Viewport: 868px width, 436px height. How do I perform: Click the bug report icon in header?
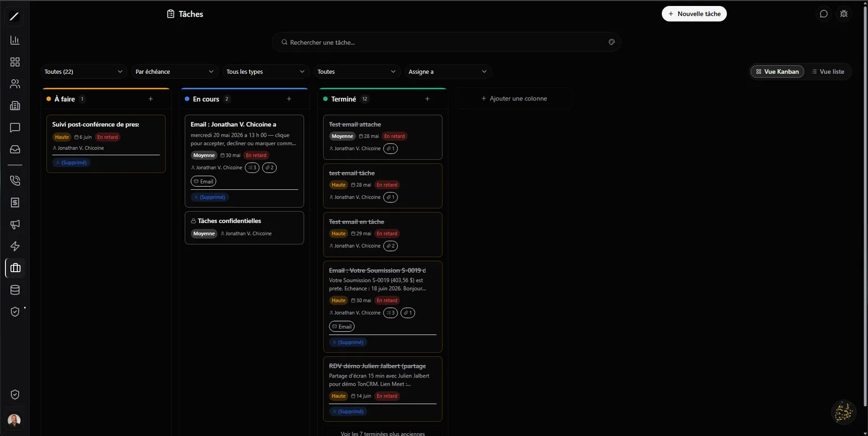(x=844, y=14)
